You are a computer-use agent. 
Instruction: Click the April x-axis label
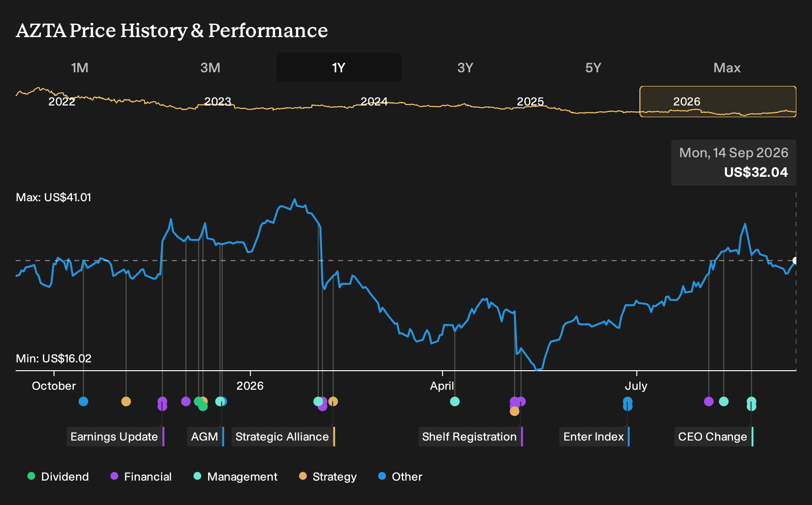point(442,386)
